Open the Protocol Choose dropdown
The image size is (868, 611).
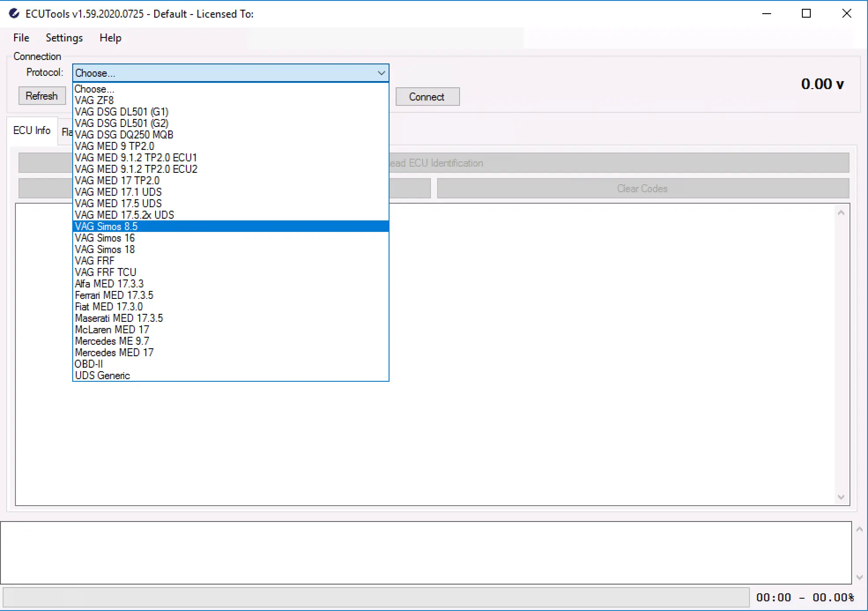[x=381, y=73]
